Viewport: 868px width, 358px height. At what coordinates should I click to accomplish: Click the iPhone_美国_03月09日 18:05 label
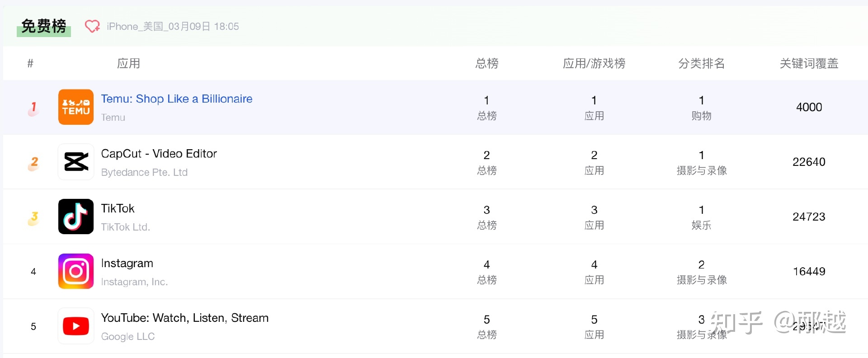173,26
